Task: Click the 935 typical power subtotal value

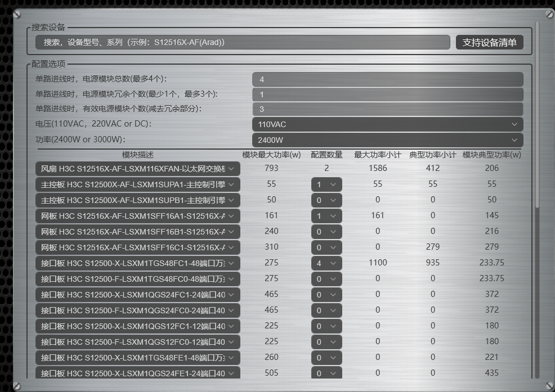Action: tap(432, 263)
